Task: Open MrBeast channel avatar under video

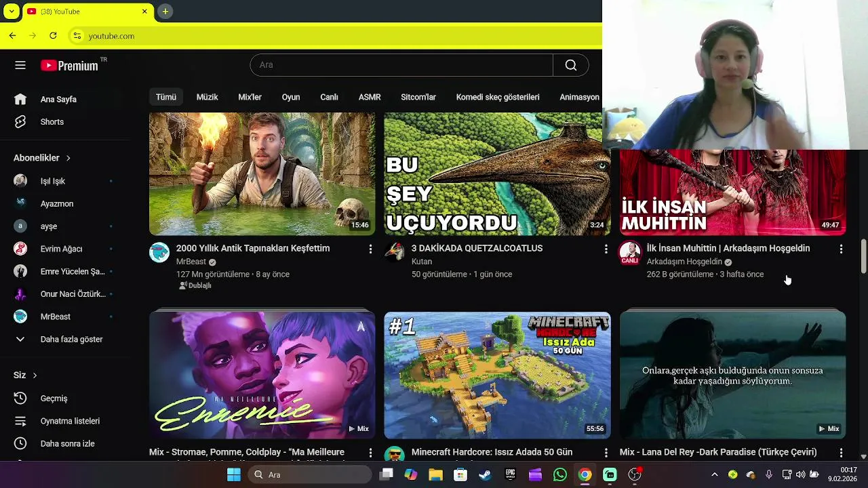Action: [159, 252]
